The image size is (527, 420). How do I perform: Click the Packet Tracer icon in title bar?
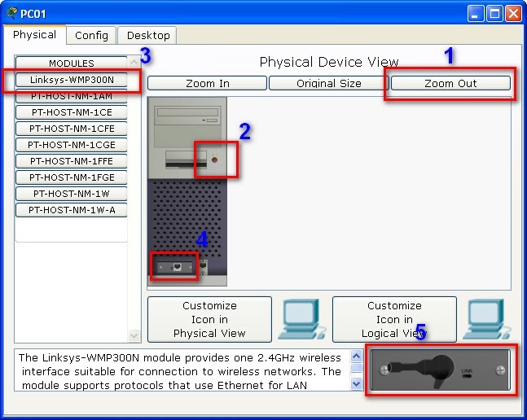point(11,13)
